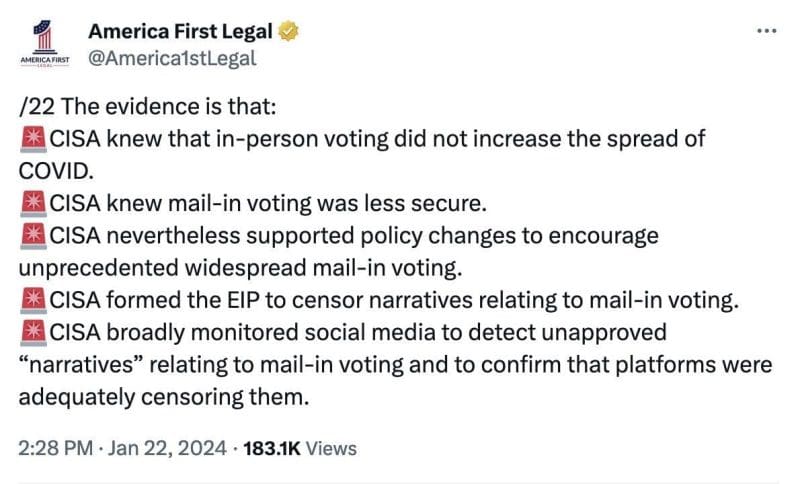This screenshot has height=484, width=800.
Task: Click the '/22 The evidence is that:' line
Action: tap(128, 107)
